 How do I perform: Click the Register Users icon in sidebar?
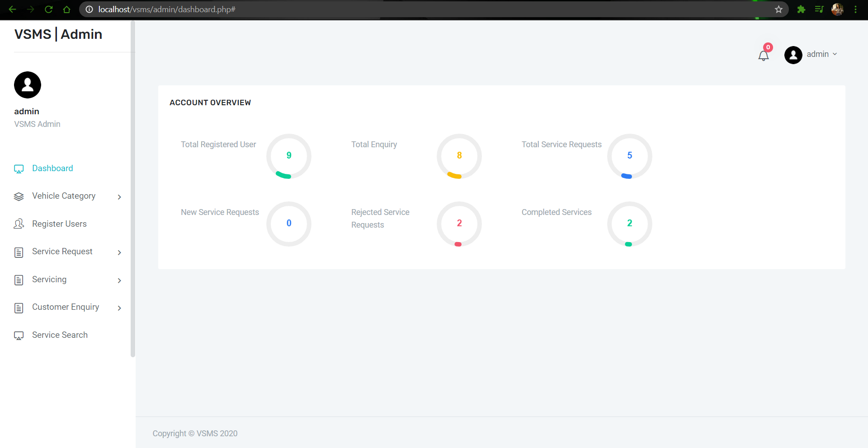coord(19,224)
